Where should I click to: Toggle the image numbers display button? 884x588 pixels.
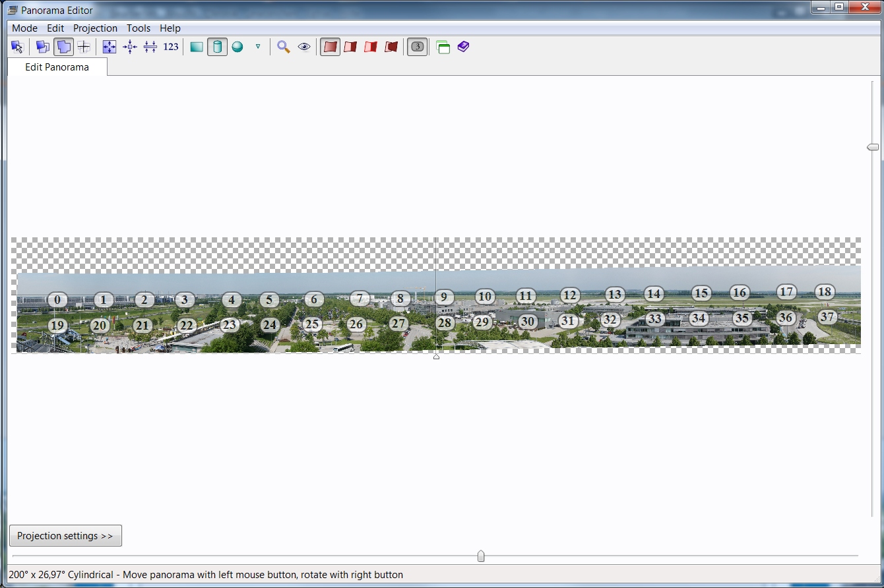coord(417,47)
